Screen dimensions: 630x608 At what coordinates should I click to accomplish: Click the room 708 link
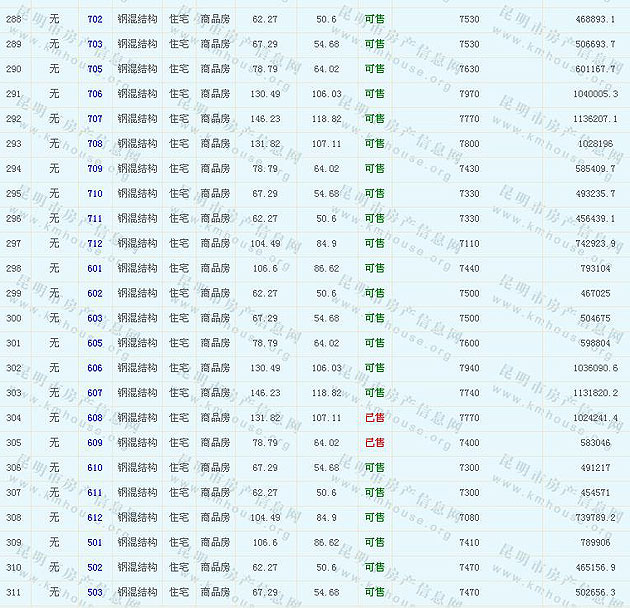click(95, 144)
